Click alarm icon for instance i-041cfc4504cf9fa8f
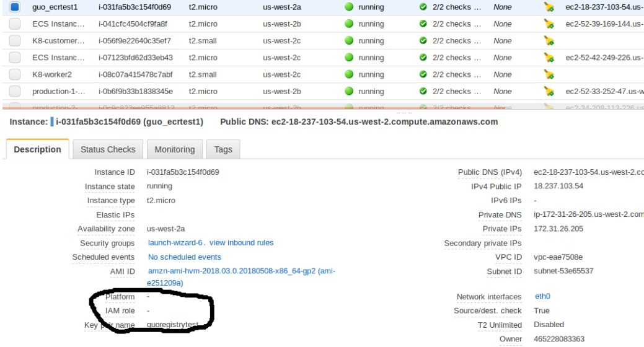Viewport: 644px width, 347px height. click(548, 24)
